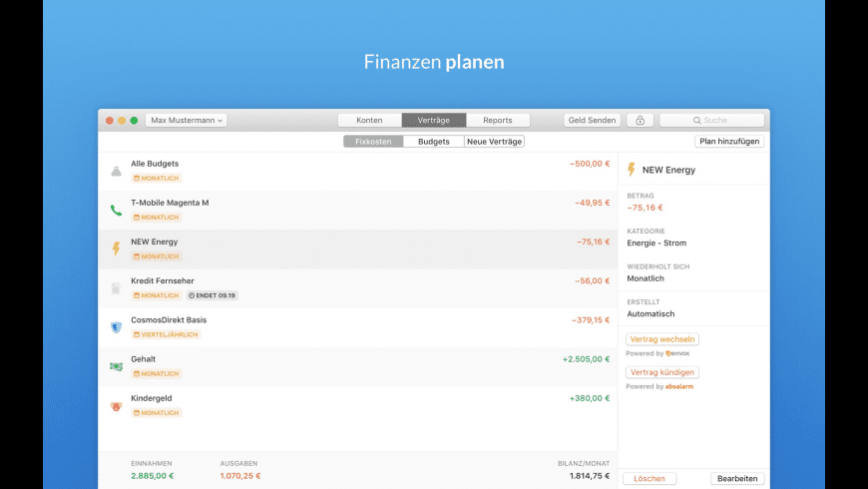Click the lock icon button in toolbar
This screenshot has width=868, height=489.
(640, 120)
